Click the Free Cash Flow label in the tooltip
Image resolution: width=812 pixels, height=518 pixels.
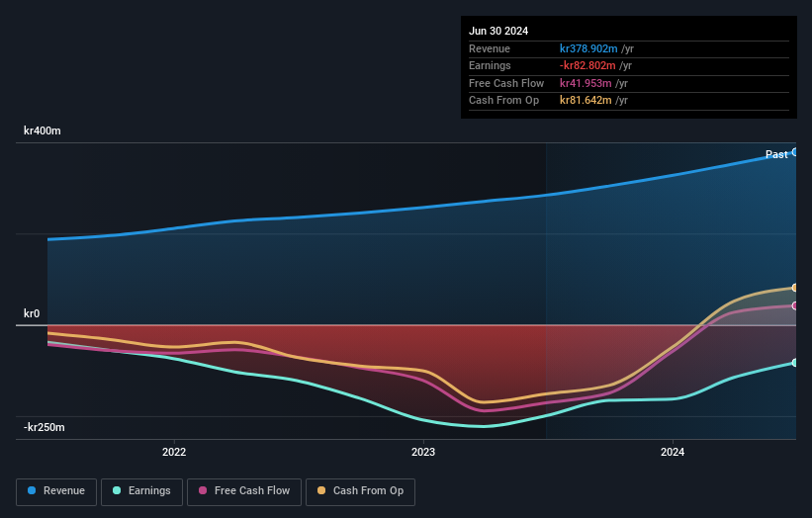click(x=506, y=83)
